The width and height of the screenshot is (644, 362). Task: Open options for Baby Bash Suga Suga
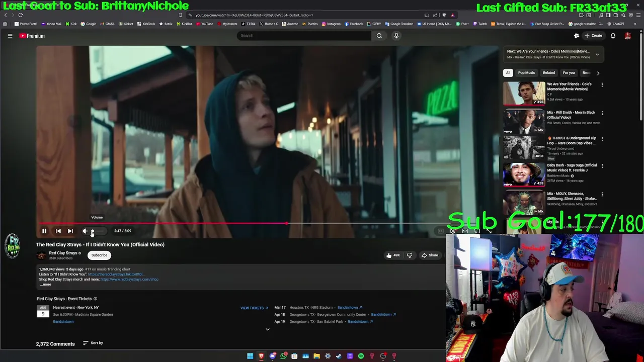(x=602, y=166)
